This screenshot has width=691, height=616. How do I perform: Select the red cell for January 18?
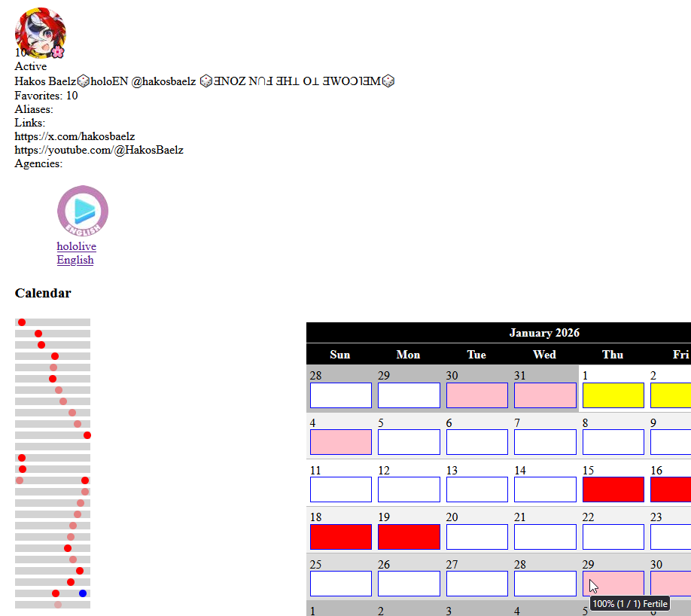341,537
